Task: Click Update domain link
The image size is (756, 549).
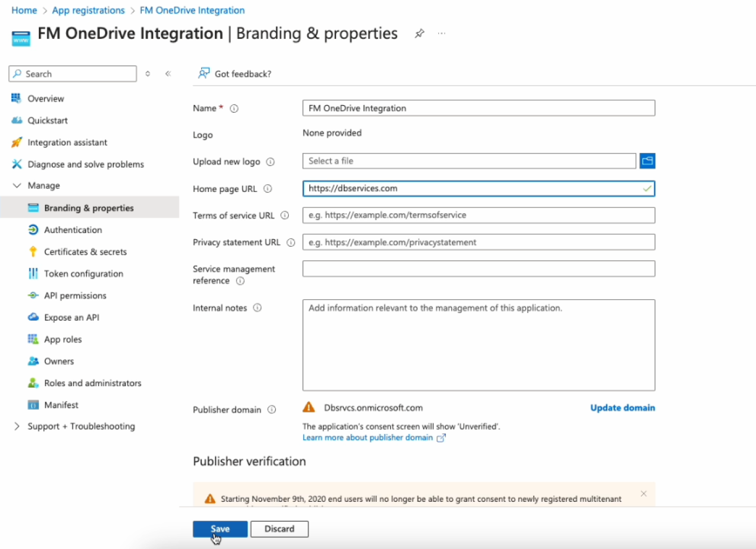Action: [x=623, y=407]
